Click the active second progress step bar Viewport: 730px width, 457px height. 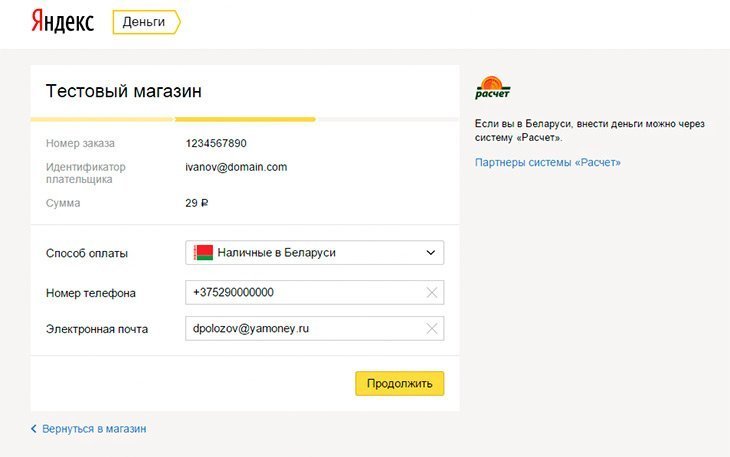tap(245, 120)
